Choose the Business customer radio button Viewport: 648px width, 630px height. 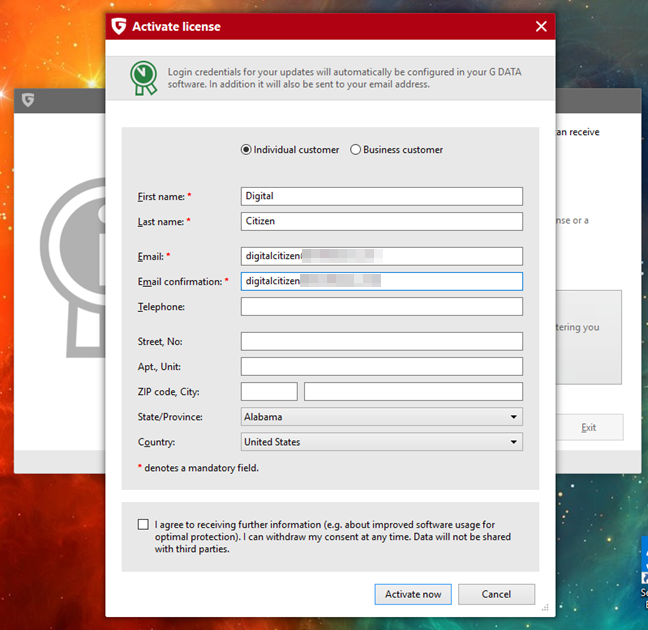[355, 150]
